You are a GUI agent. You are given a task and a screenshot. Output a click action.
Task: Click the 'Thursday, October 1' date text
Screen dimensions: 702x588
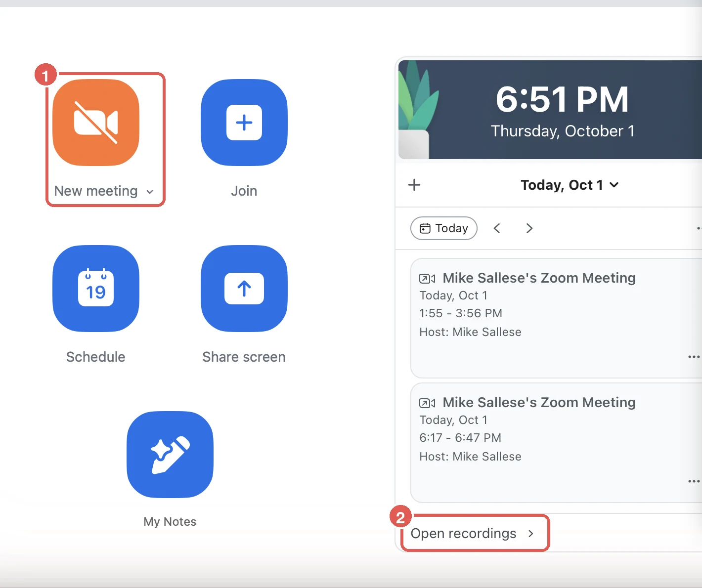click(563, 131)
